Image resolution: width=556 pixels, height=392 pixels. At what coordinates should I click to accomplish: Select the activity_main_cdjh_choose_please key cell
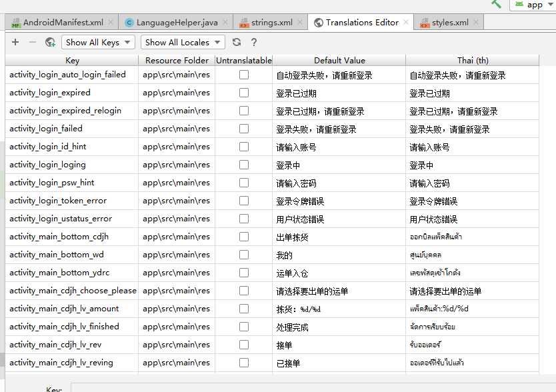point(72,291)
